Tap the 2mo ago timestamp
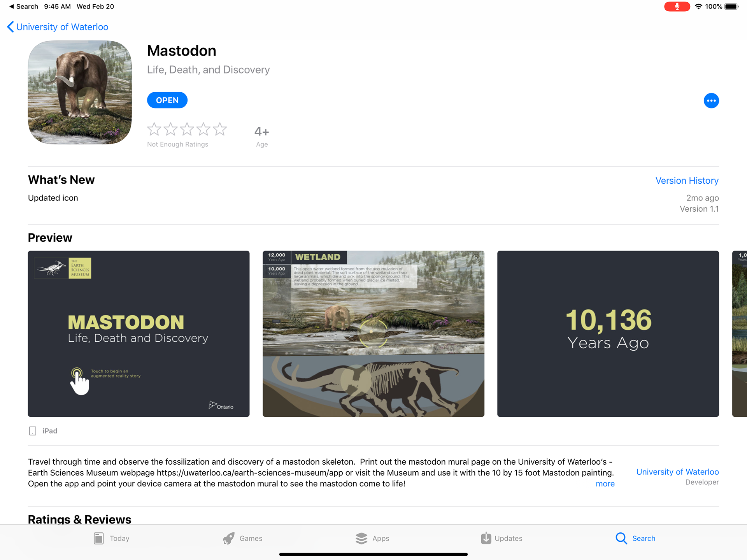The height and width of the screenshot is (560, 747). pos(702,198)
